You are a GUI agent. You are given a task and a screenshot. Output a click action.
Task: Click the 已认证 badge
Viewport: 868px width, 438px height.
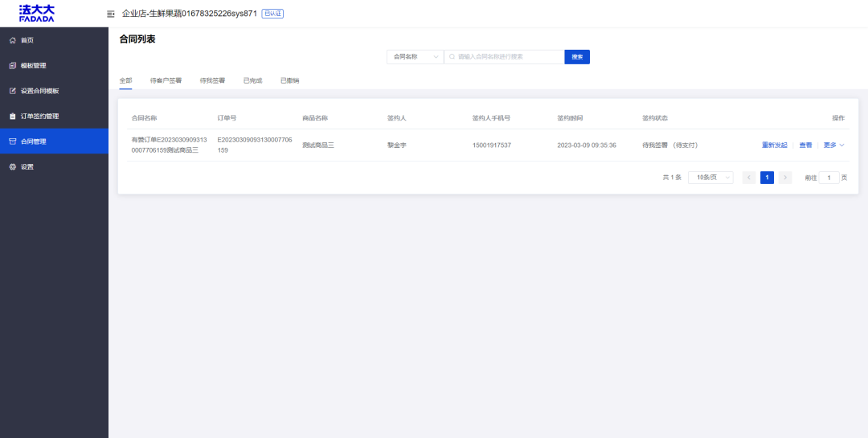click(x=272, y=14)
